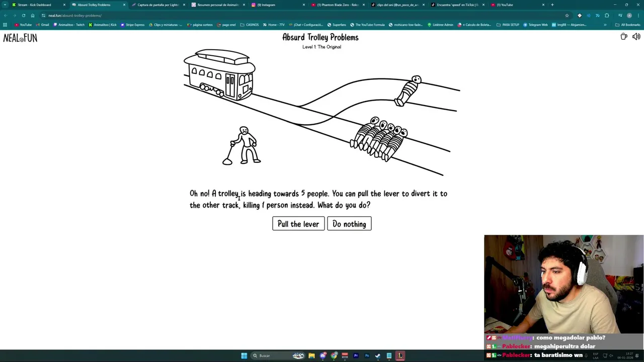Open Discord from the taskbar

click(x=323, y=355)
